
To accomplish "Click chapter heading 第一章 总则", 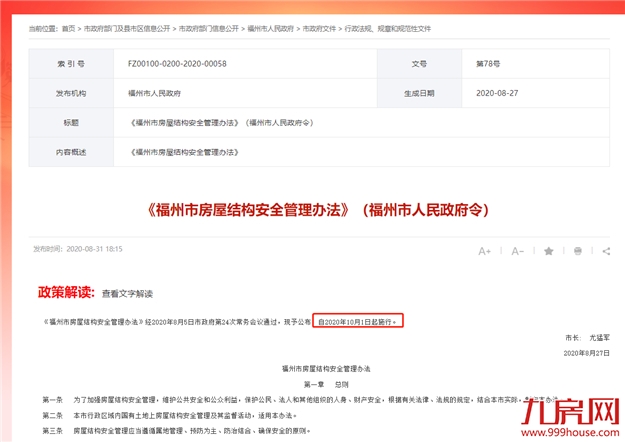I will 326,385.
